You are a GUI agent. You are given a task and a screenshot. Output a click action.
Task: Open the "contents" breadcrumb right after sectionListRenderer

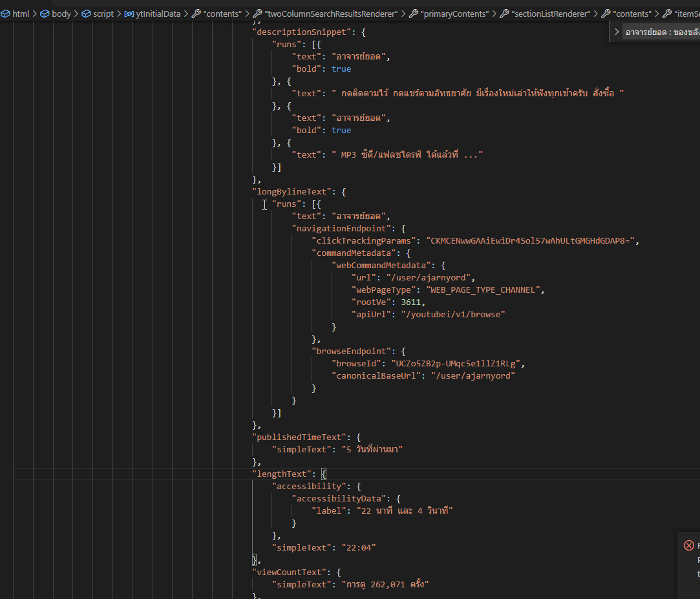tap(632, 14)
